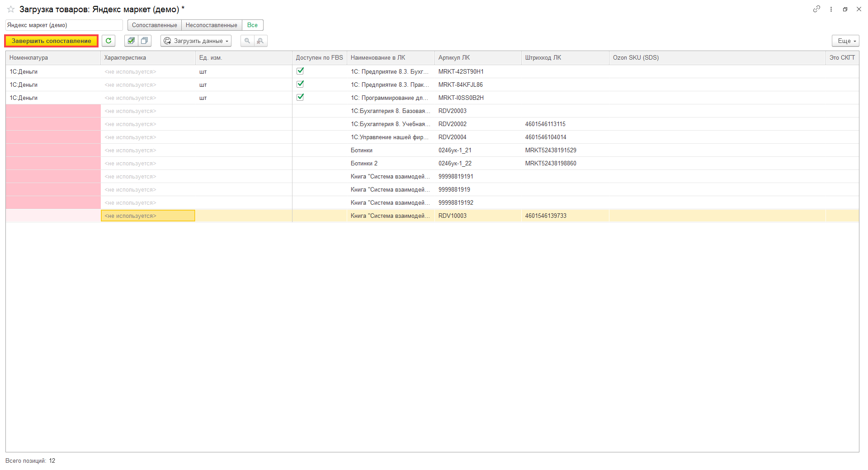Open the three-dot form menu
The image size is (868, 470).
click(x=831, y=9)
